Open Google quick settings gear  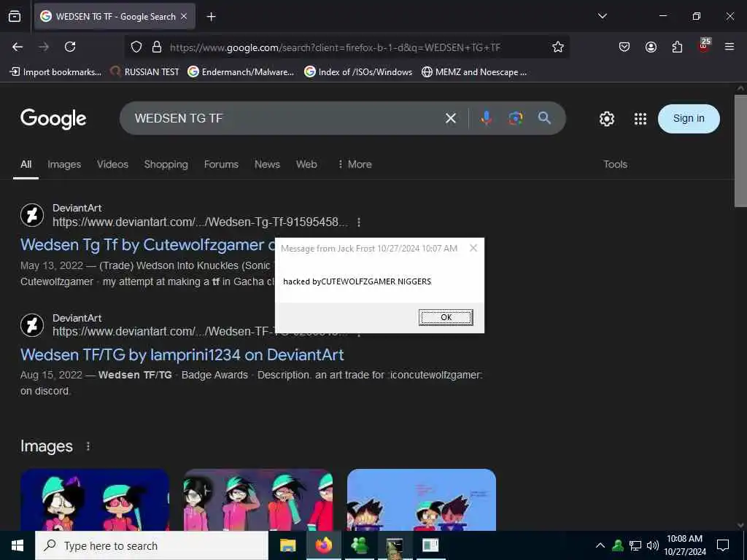[607, 119]
